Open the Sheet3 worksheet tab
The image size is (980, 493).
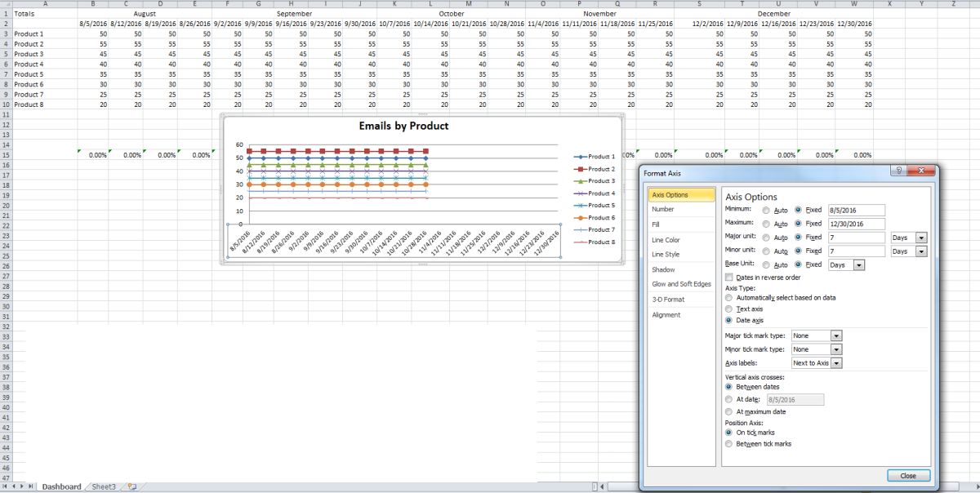click(x=104, y=486)
